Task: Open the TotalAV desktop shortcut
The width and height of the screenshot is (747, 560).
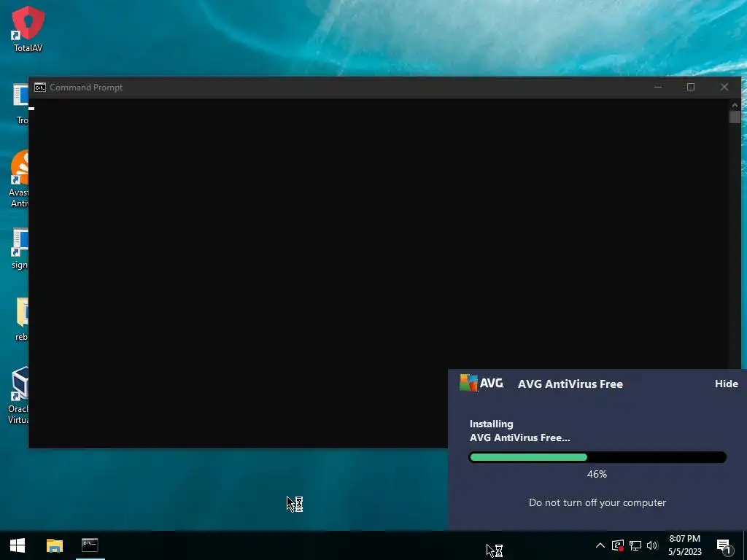Action: (28, 29)
